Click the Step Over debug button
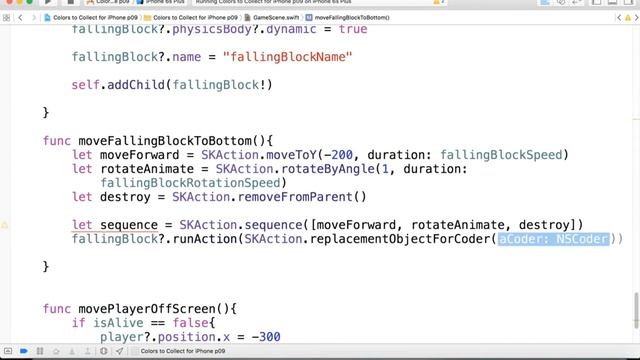The height and width of the screenshot is (360, 640). point(56,351)
